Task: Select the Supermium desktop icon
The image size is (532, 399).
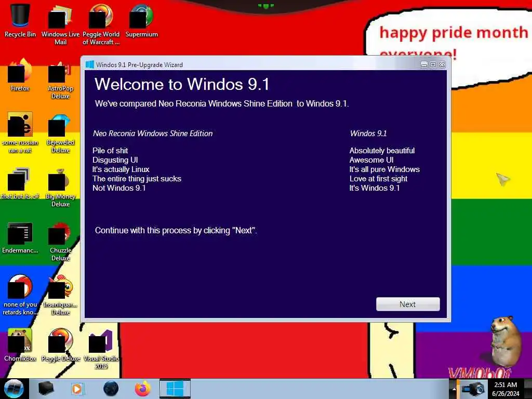Action: [x=141, y=20]
